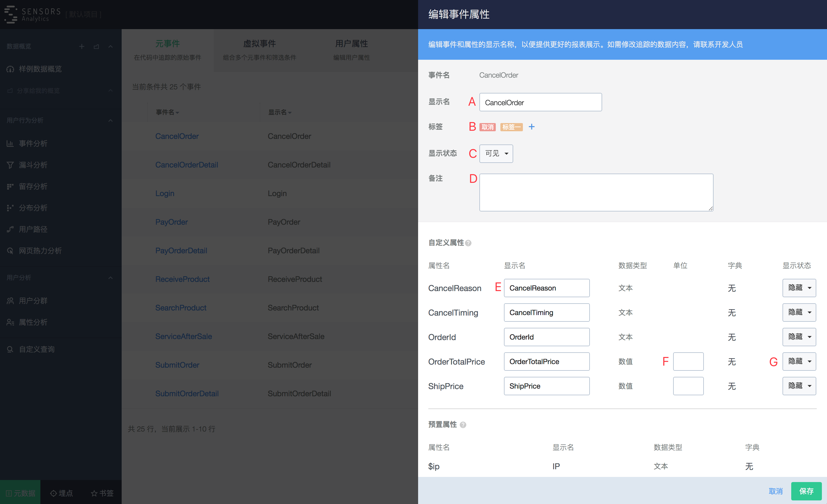Select the 虚拟事件 tab

(x=259, y=50)
